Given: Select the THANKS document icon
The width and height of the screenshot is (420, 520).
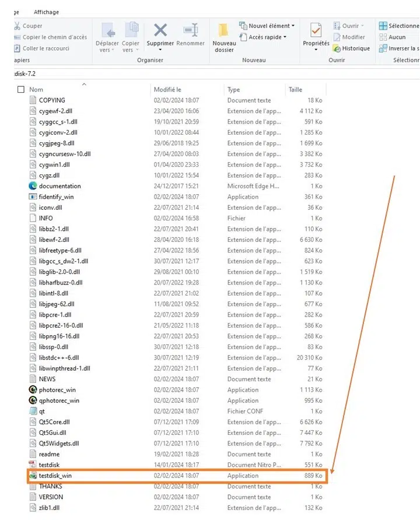Looking at the screenshot, I should (33, 487).
